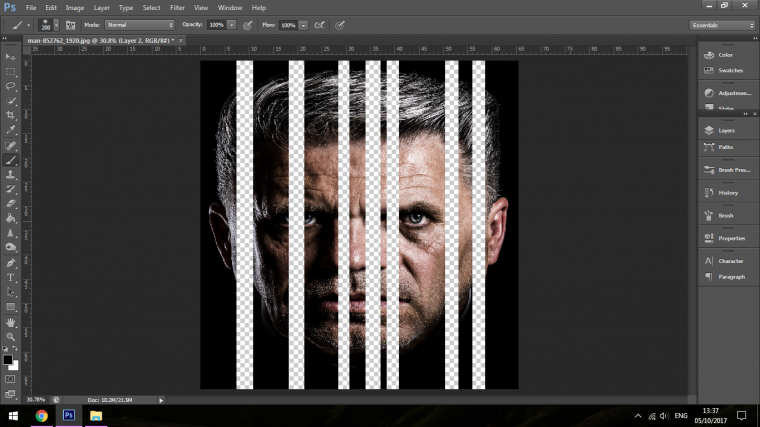Toggle pressure for brush size
This screenshot has height=427, width=760.
coord(340,25)
